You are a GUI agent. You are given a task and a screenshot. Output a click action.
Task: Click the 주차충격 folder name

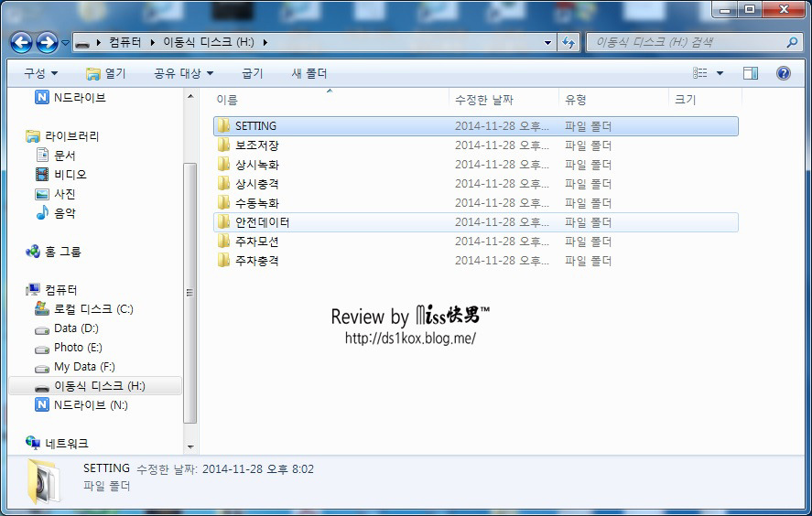[257, 261]
